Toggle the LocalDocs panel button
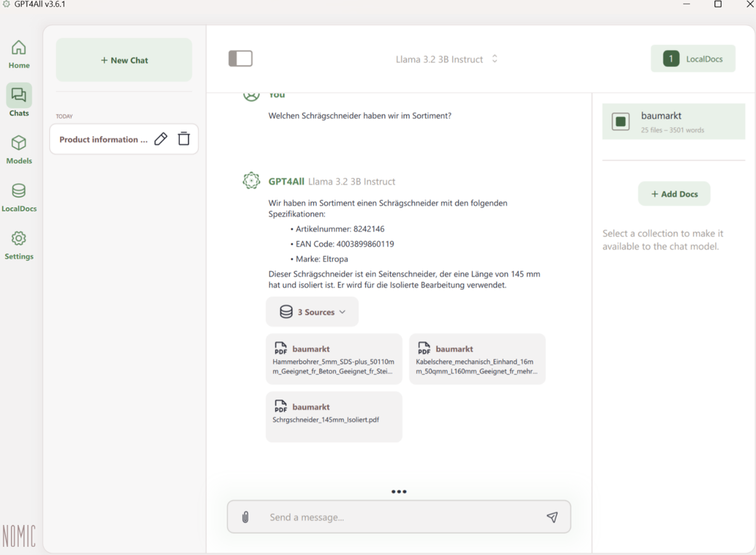Image resolution: width=756 pixels, height=555 pixels. (x=693, y=58)
